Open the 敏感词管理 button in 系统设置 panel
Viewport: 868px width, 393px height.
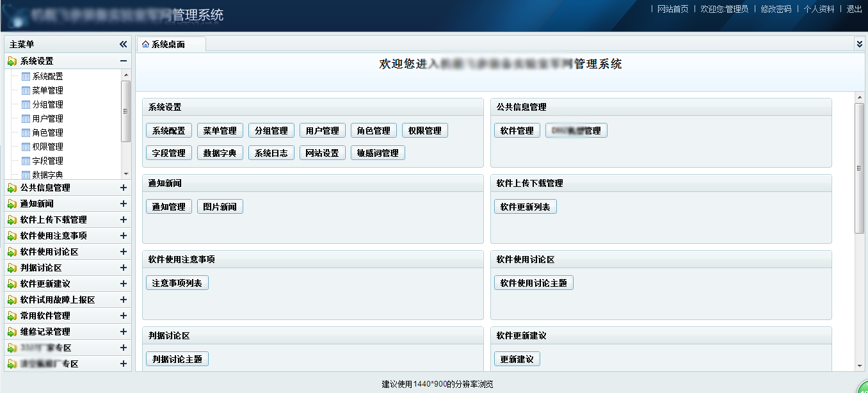click(x=378, y=153)
